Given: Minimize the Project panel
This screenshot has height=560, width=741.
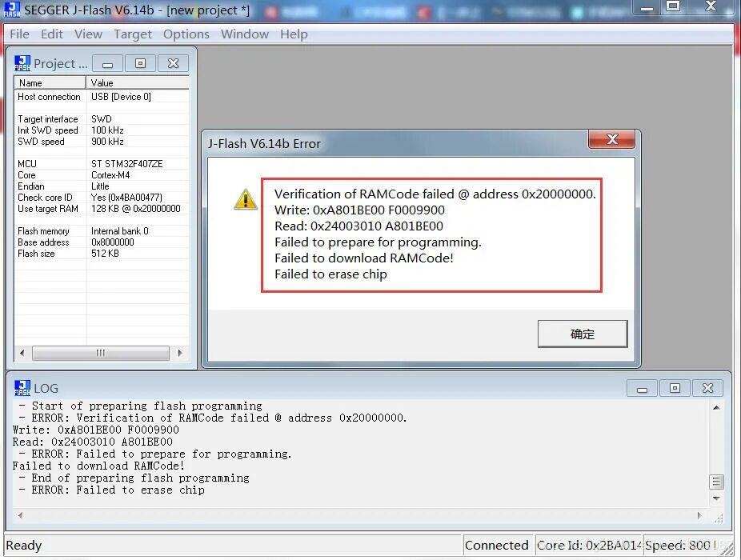Looking at the screenshot, I should tap(108, 63).
